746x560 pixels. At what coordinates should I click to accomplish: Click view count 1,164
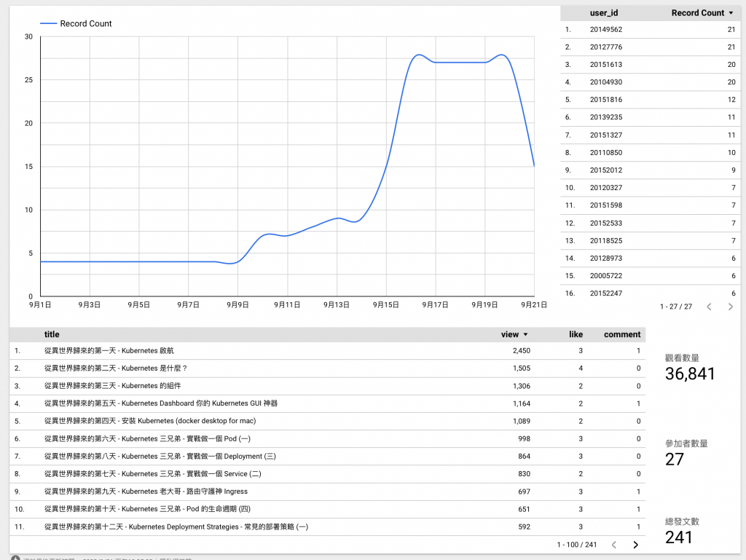coord(522,403)
